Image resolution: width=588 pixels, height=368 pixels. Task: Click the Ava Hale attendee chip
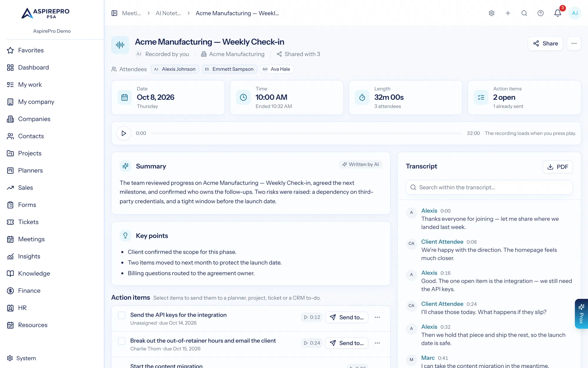[277, 69]
